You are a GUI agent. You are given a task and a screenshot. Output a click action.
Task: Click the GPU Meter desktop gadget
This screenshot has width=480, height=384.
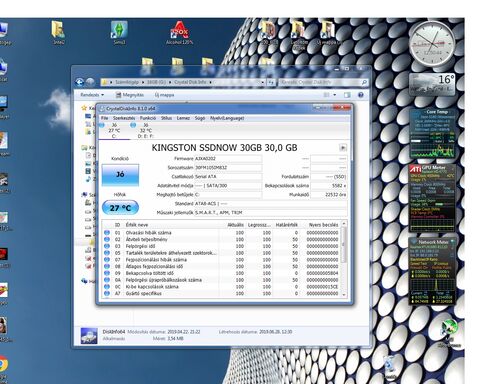432,198
